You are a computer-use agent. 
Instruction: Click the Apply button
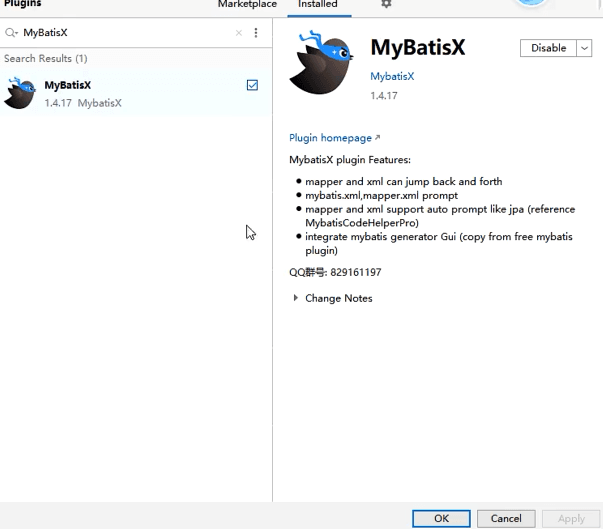pos(571,518)
